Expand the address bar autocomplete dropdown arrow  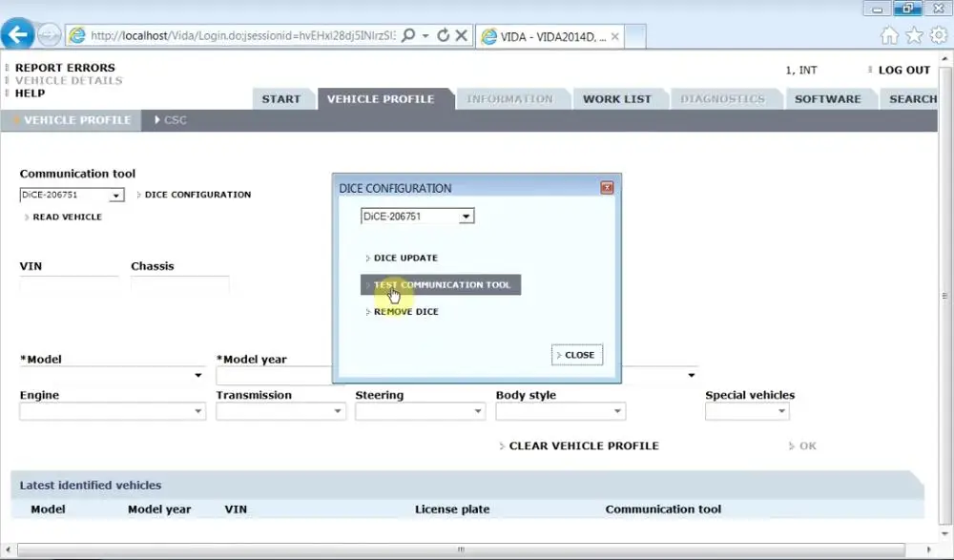[425, 35]
